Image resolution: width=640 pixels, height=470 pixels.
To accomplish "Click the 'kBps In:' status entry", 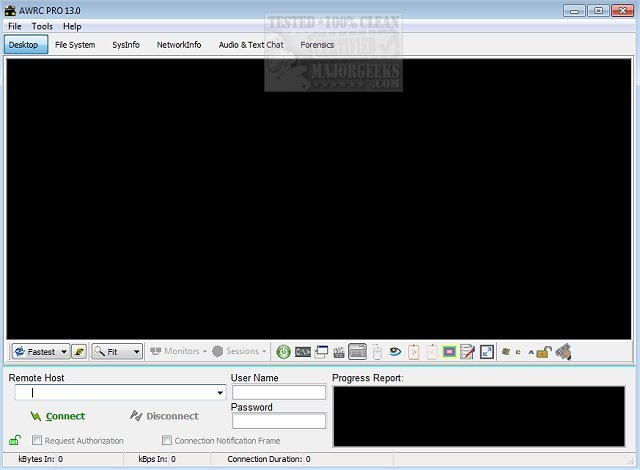I will click(x=157, y=459).
